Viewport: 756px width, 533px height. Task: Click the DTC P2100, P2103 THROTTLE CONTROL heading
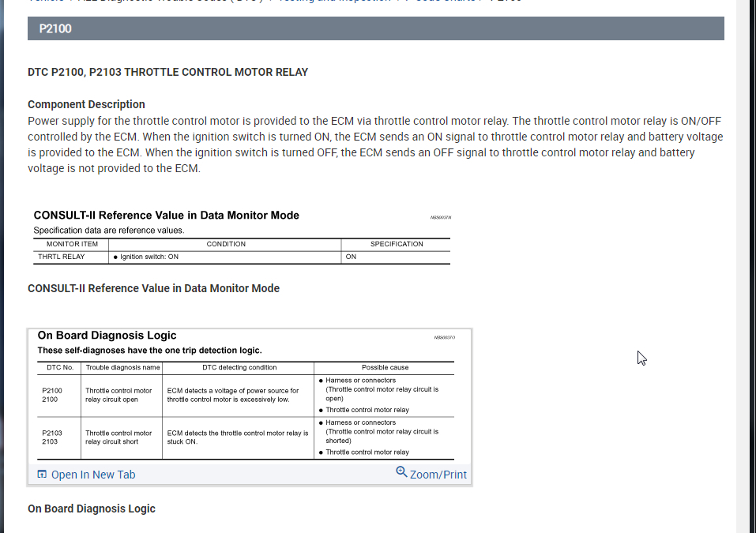click(x=167, y=73)
